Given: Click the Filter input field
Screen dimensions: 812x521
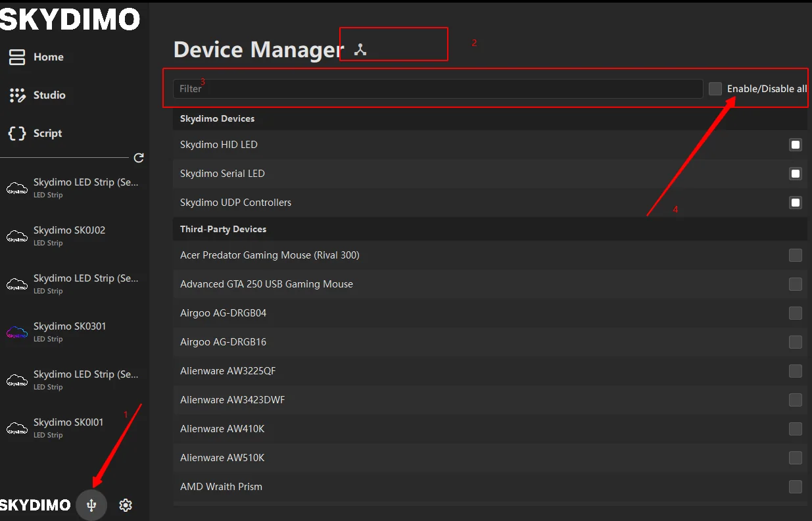Looking at the screenshot, I should tap(437, 89).
